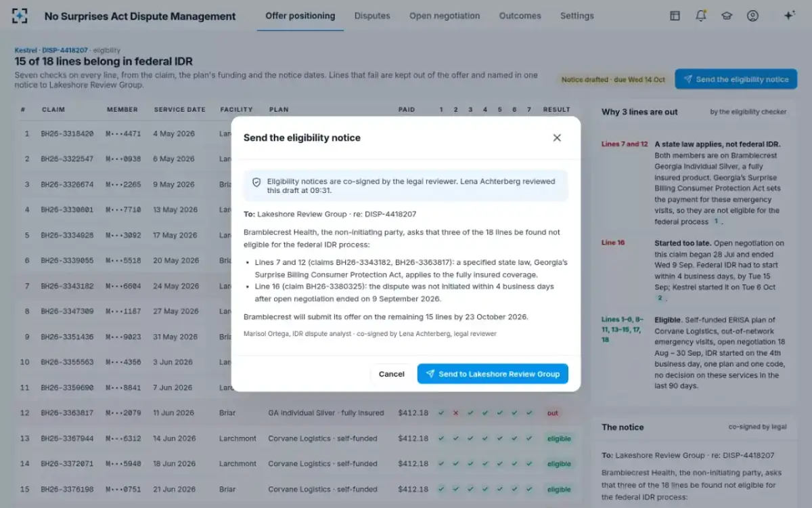Viewport: 812px width, 508px height.
Task: Open the Outcomes tab
Action: pyautogui.click(x=520, y=16)
